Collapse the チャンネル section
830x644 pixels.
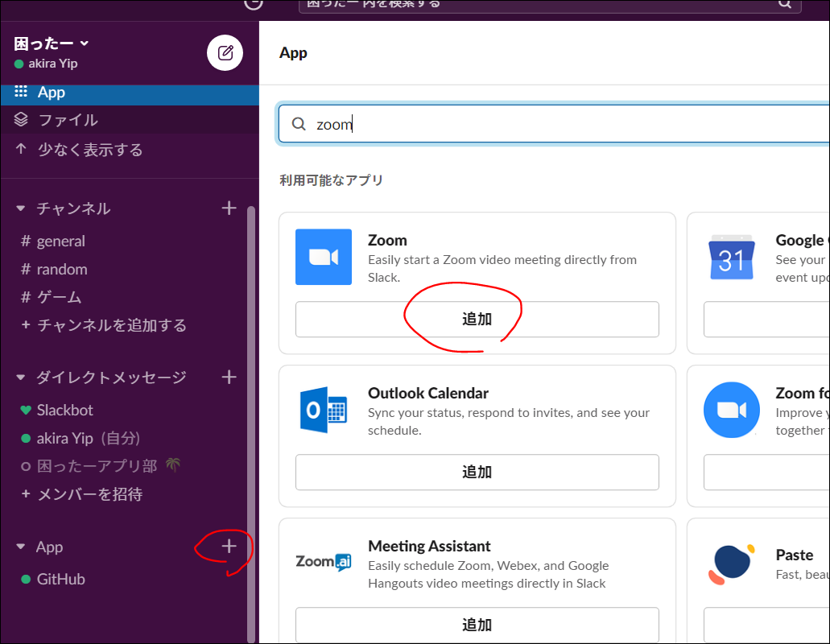tap(21, 208)
